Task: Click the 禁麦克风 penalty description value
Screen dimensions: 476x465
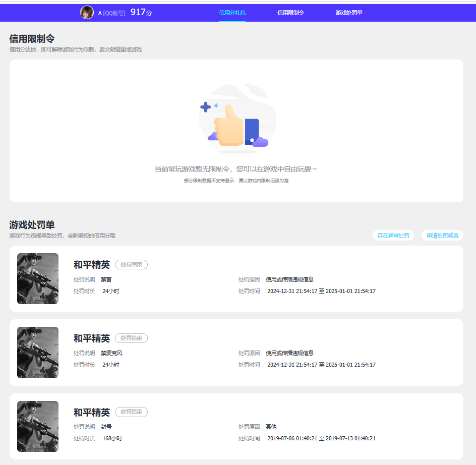Action: pyautogui.click(x=111, y=353)
